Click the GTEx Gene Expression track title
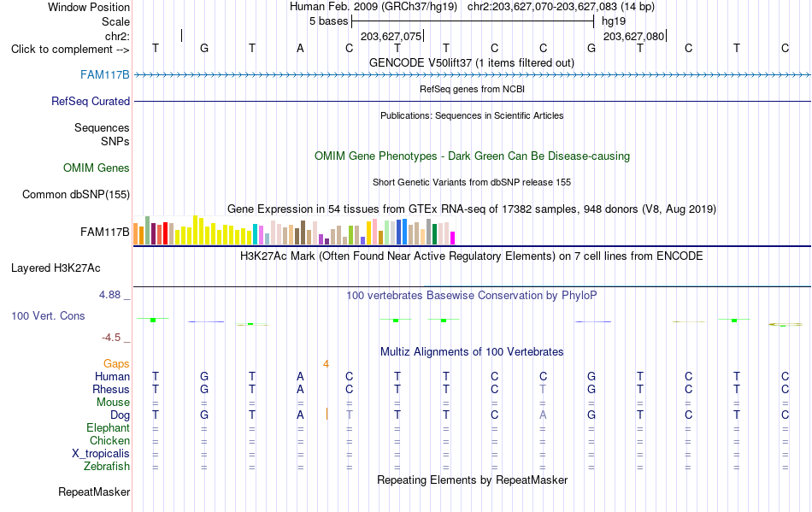The width and height of the screenshot is (812, 512). (472, 209)
